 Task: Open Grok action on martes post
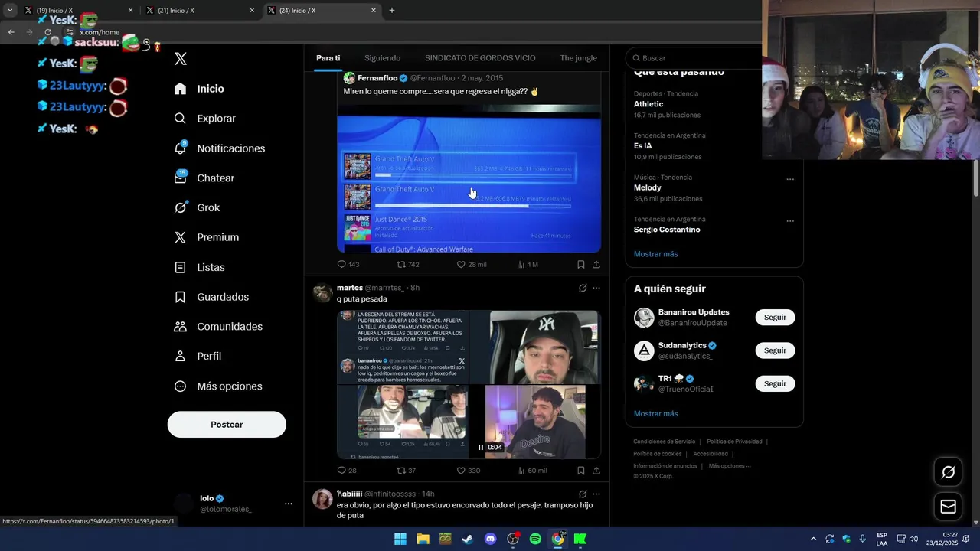click(x=583, y=288)
